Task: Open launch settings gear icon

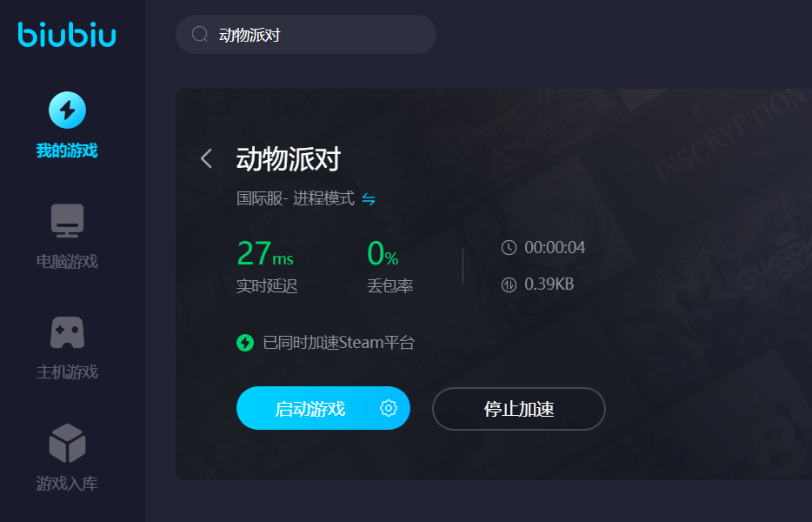Action: point(389,408)
